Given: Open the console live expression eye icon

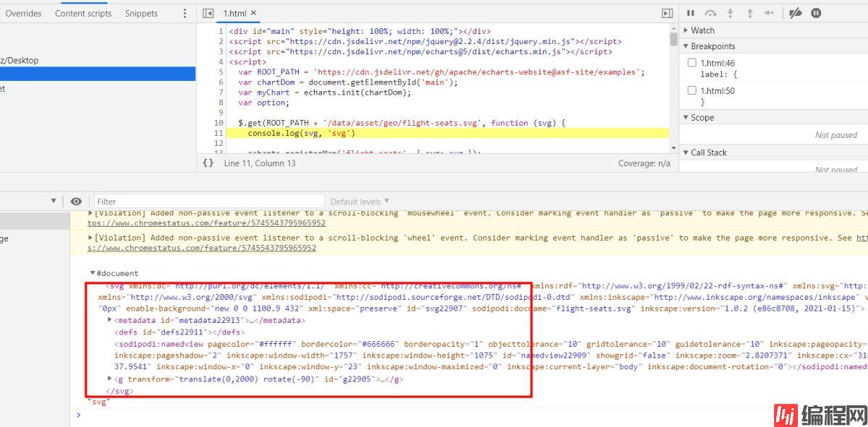Looking at the screenshot, I should tap(76, 202).
